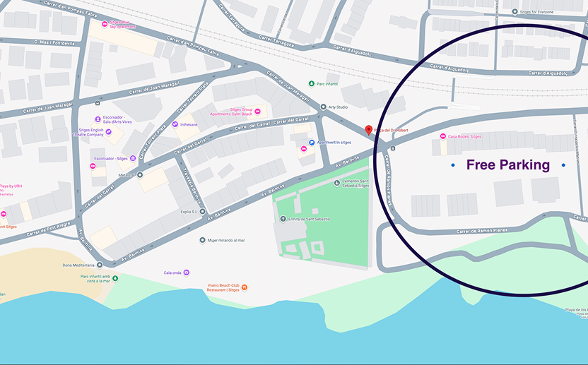
Task: Select the Sitges Group Apartments Calm Beach icon
Action: [x=258, y=112]
